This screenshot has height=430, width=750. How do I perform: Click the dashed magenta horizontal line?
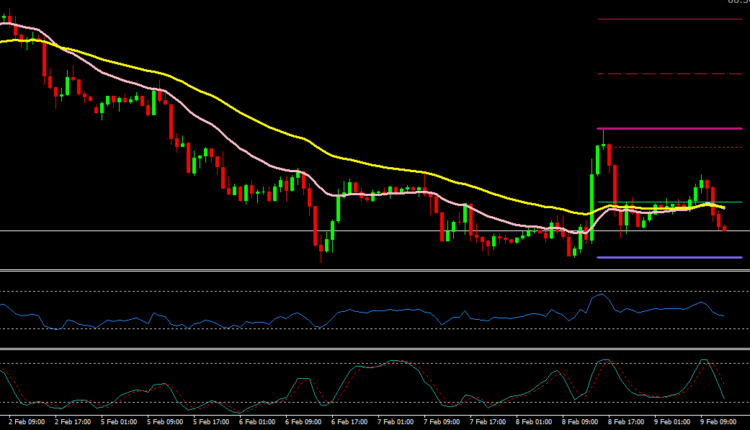tap(660, 74)
